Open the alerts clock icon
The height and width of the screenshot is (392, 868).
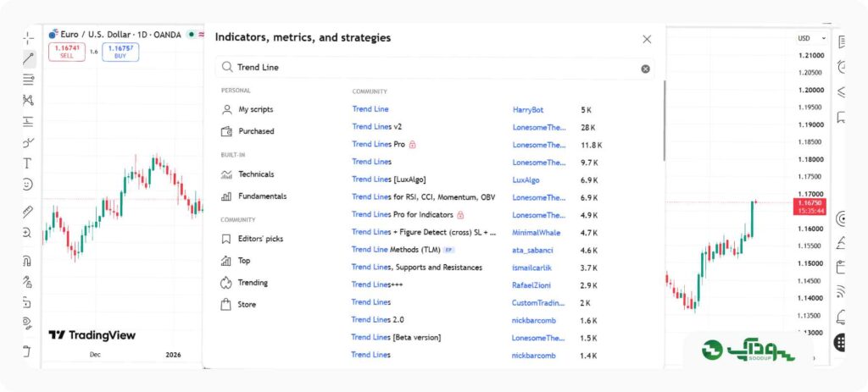[842, 67]
